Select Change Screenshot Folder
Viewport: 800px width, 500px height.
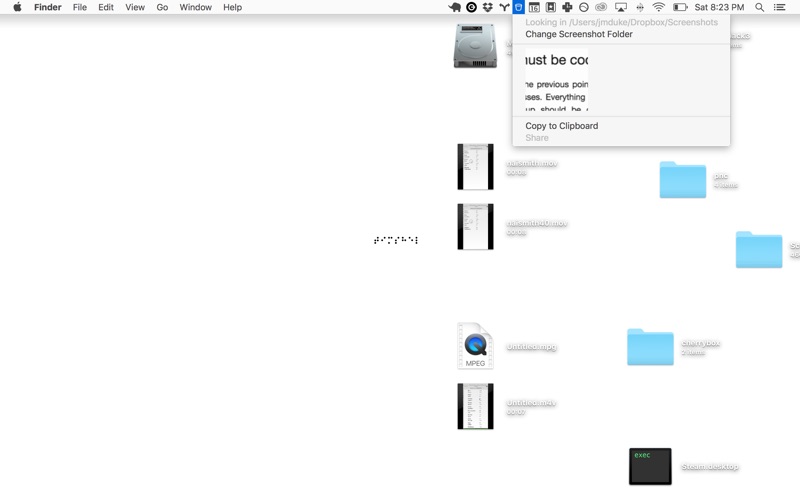(579, 34)
